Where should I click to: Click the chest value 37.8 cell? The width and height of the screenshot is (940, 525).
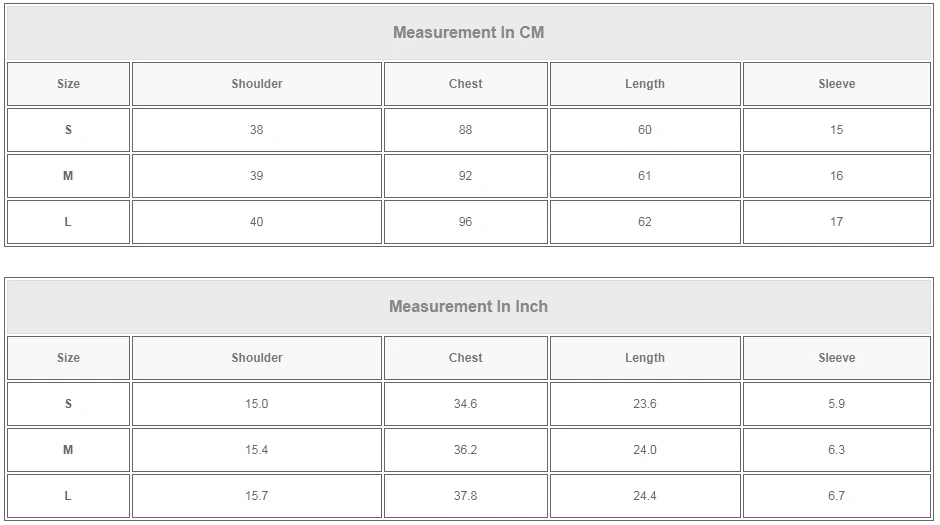point(465,496)
